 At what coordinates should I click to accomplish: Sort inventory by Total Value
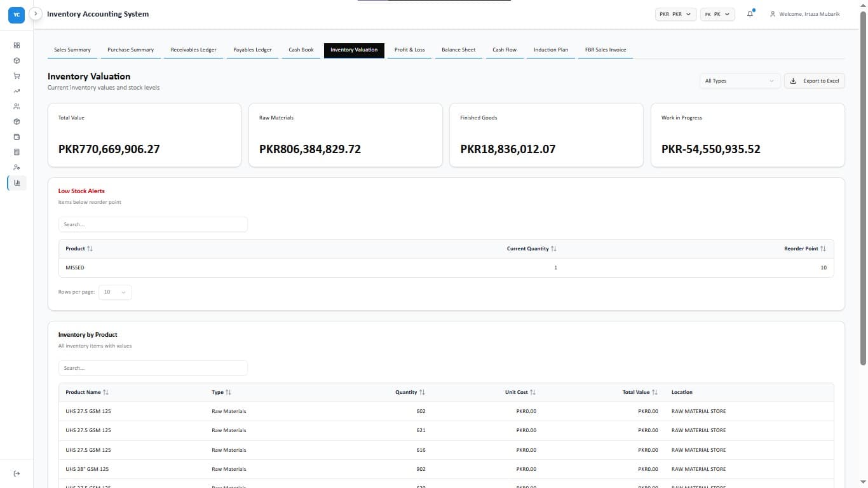(640, 392)
